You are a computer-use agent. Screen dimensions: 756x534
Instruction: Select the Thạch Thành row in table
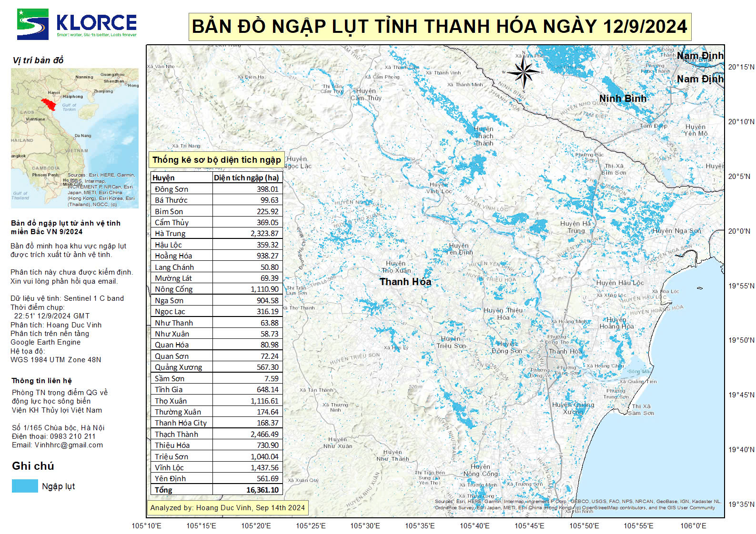pyautogui.click(x=216, y=434)
